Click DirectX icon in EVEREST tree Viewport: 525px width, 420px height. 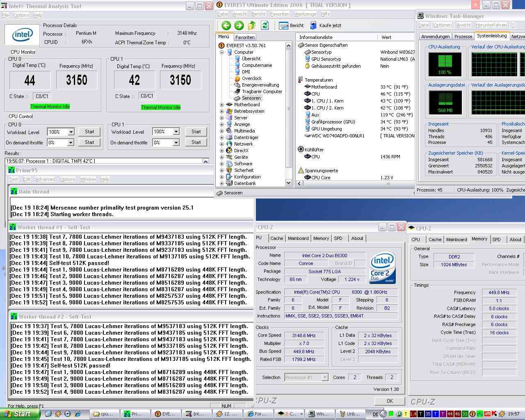click(x=229, y=151)
